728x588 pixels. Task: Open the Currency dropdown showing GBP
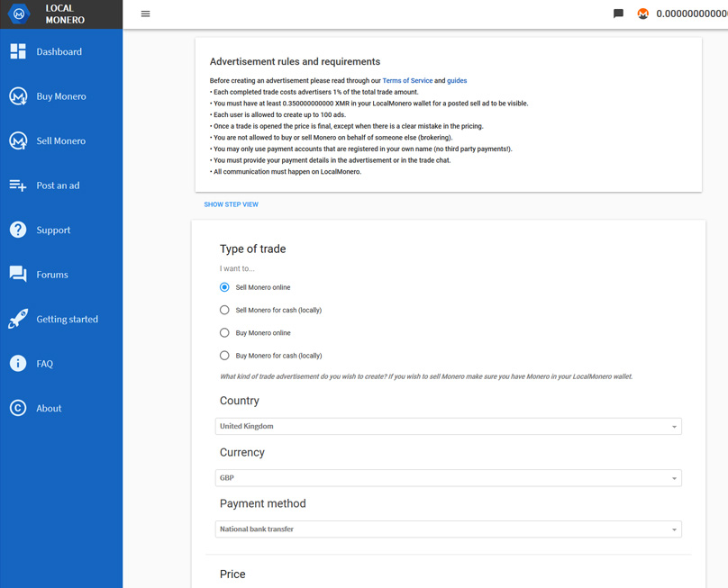pos(448,477)
